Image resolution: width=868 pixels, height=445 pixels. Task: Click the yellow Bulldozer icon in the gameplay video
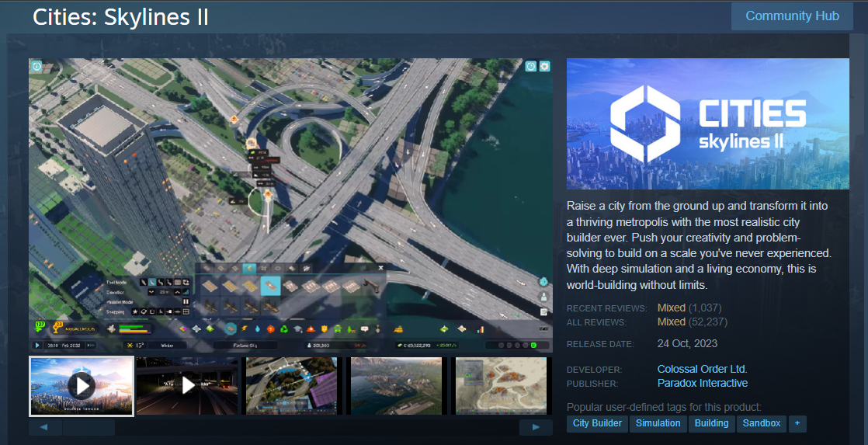click(398, 329)
